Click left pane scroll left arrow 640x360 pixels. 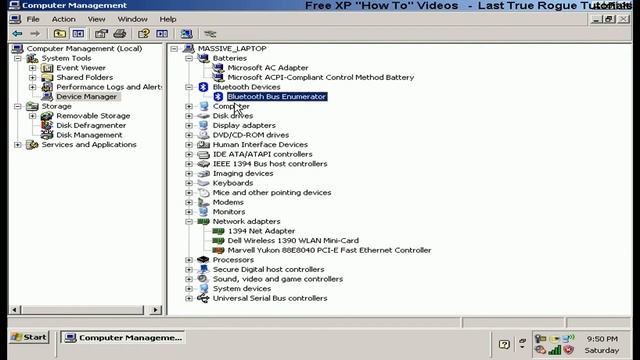[14, 310]
